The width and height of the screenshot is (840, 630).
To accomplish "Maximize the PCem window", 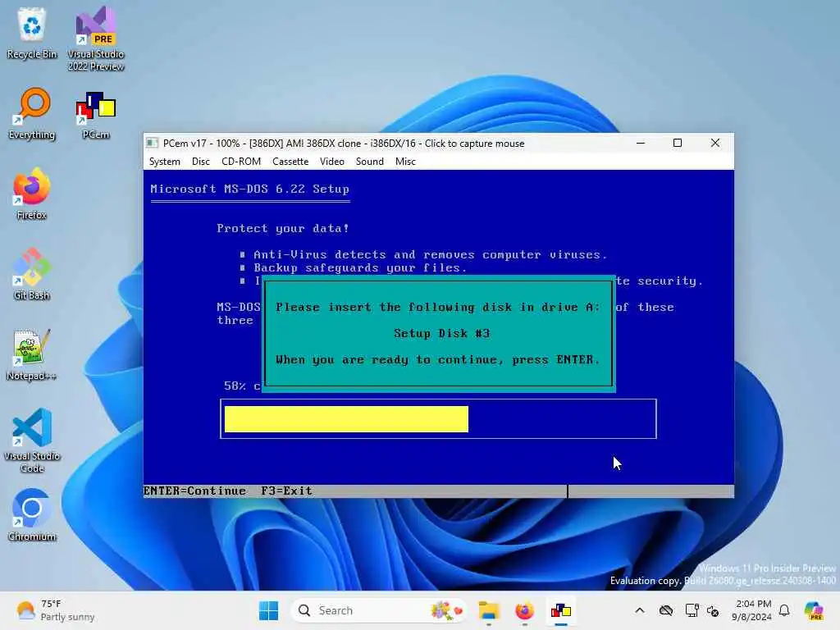I will tap(678, 143).
